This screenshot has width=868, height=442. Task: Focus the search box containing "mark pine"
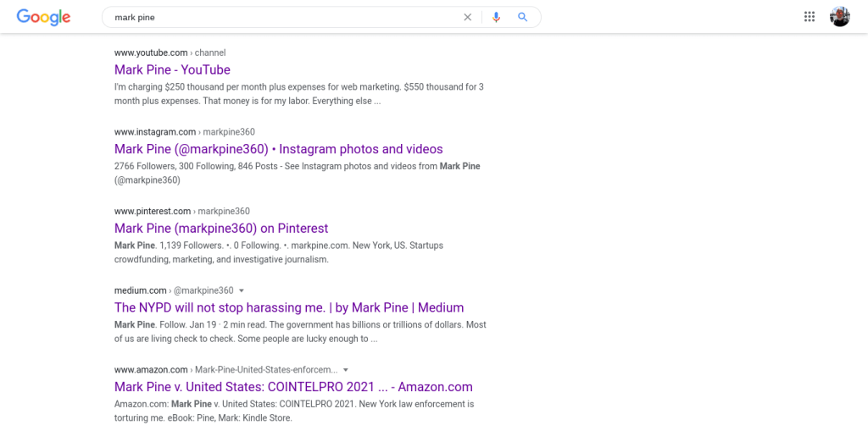[280, 17]
